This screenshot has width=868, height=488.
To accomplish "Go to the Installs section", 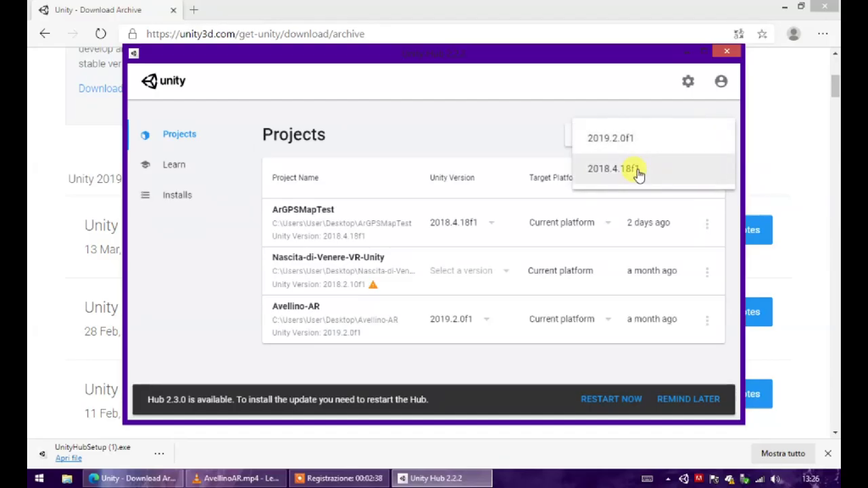I will tap(177, 195).
